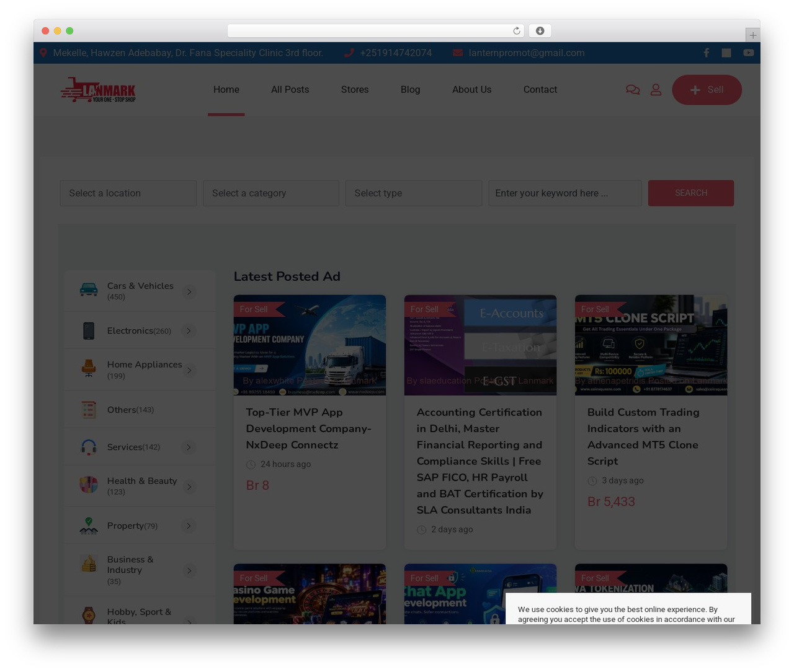This screenshot has width=794, height=672.
Task: Expand Electronics category chevron
Action: pyautogui.click(x=189, y=331)
